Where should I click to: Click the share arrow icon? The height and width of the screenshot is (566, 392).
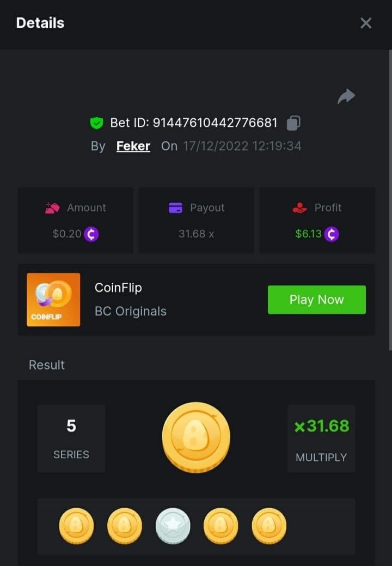pyautogui.click(x=346, y=97)
